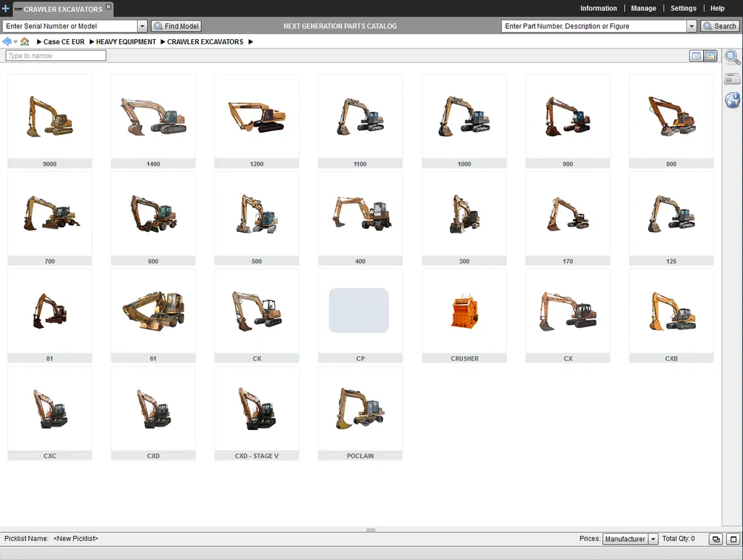743x560 pixels.
Task: Open the 400 excavator series
Action: (360, 218)
